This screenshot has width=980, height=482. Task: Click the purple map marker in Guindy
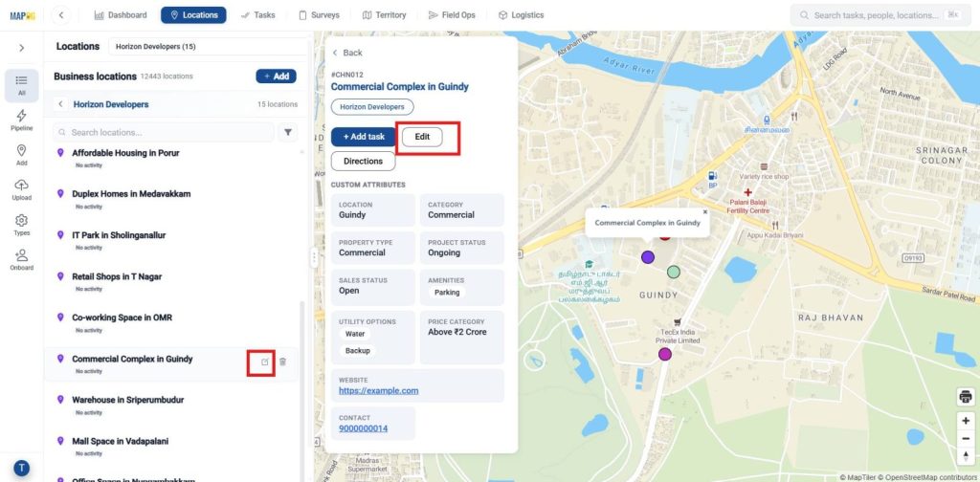coord(648,257)
